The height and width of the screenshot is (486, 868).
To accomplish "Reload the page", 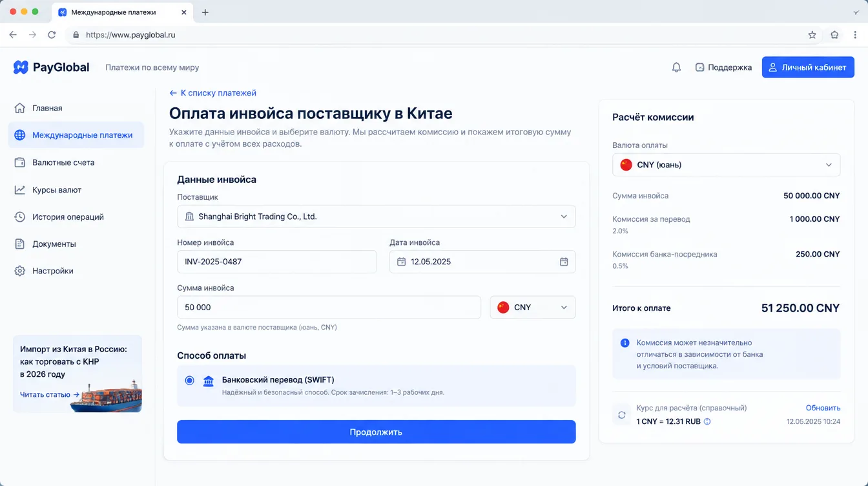I will (52, 35).
